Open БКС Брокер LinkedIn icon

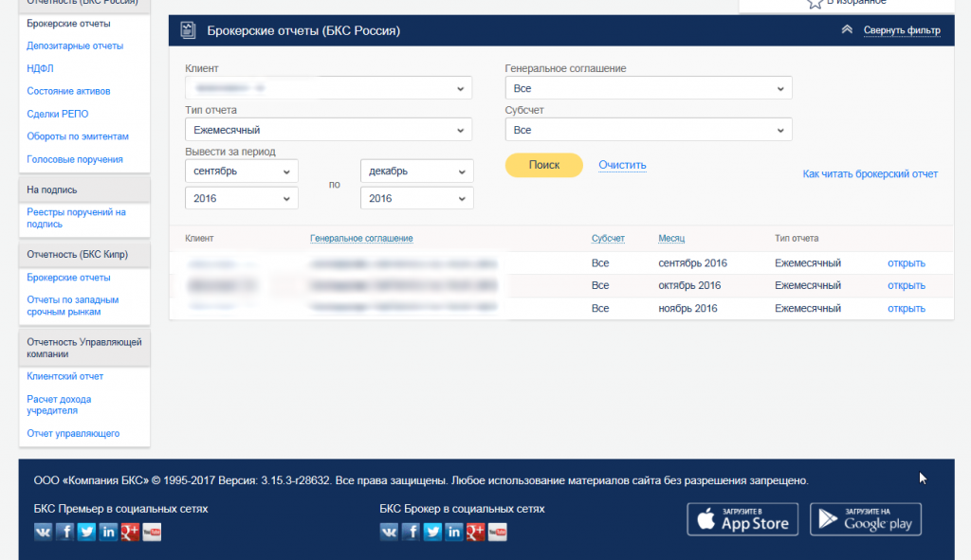tap(454, 532)
